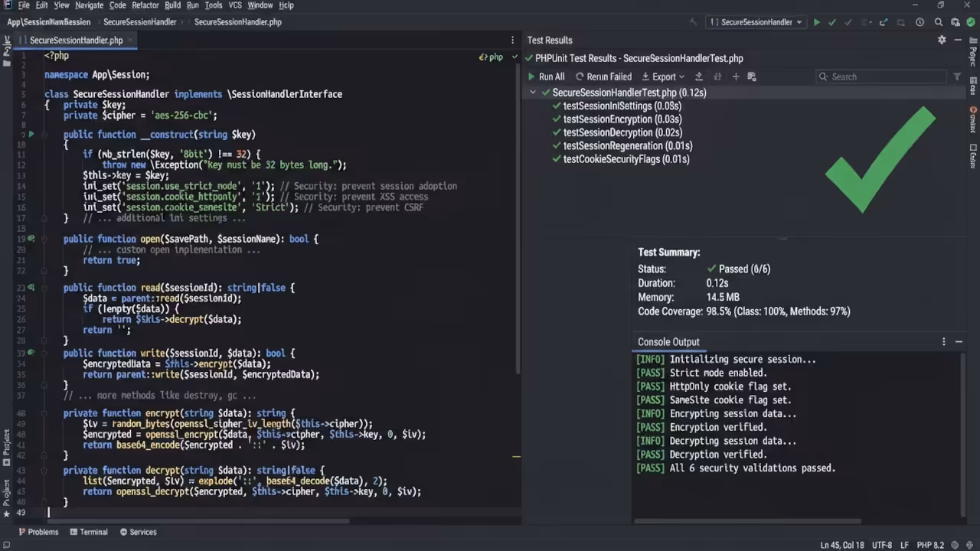The width and height of the screenshot is (980, 551).
Task: Click the gutter marker beside write method
Action: (x=31, y=353)
